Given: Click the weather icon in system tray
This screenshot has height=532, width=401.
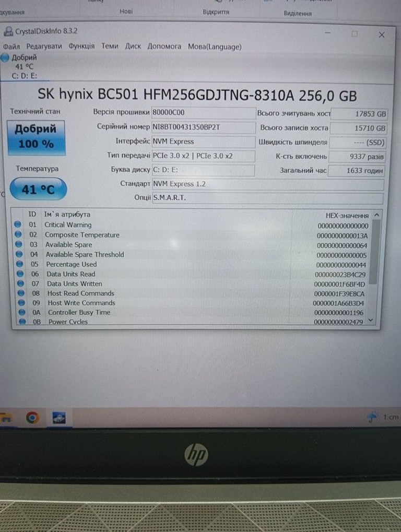Looking at the screenshot, I should (372, 417).
